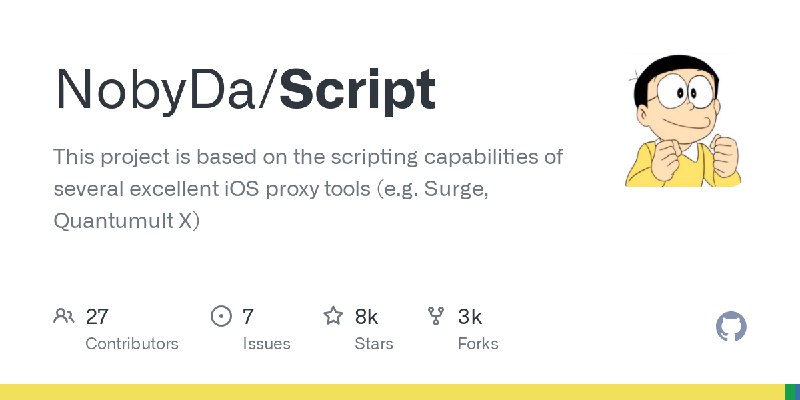Click the Issues circle-dot icon
This screenshot has width=800, height=400.
[221, 316]
